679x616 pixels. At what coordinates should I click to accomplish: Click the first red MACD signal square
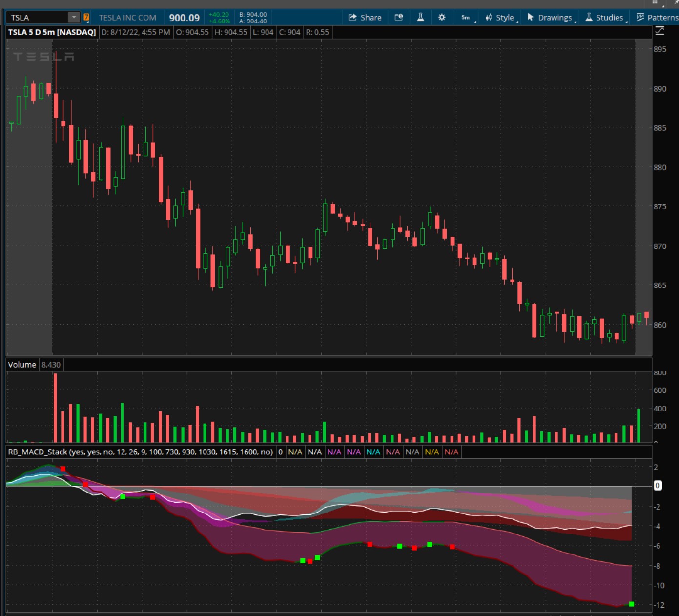pyautogui.click(x=63, y=469)
